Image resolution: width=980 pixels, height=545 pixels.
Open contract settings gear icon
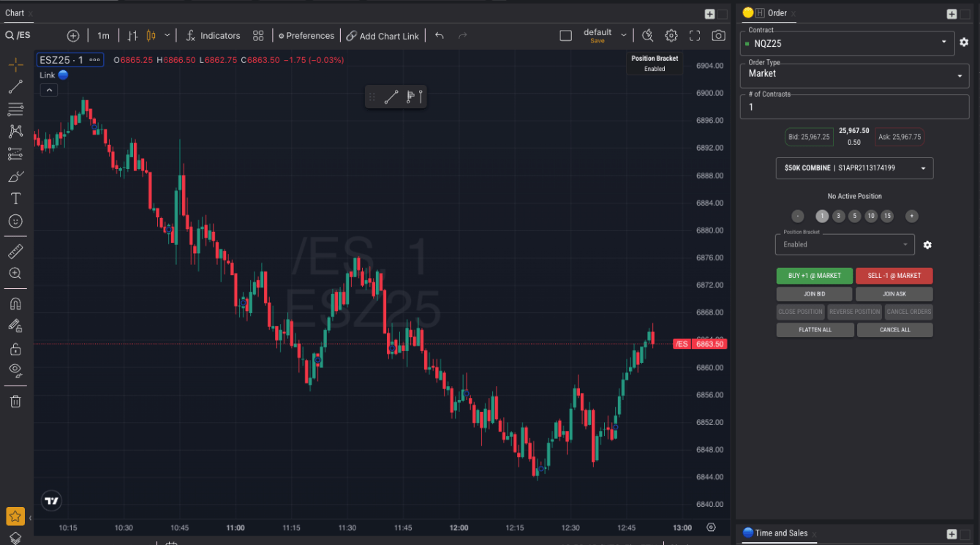(x=965, y=42)
